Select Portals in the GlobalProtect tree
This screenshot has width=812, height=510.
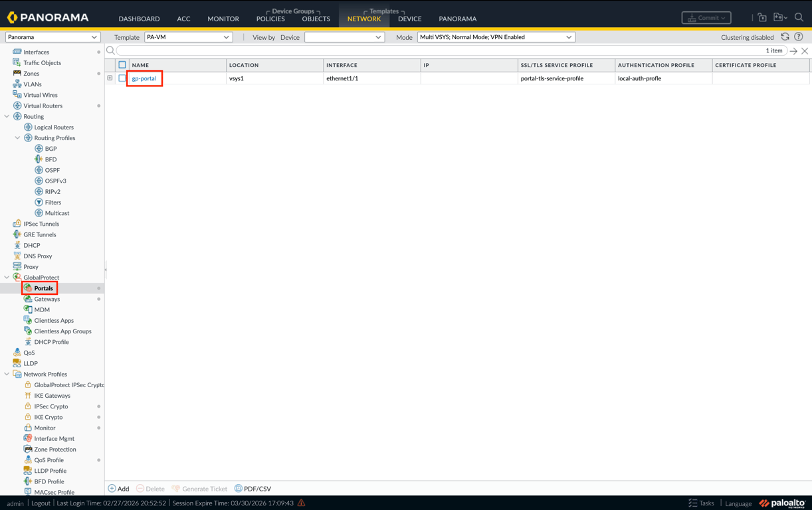click(44, 288)
